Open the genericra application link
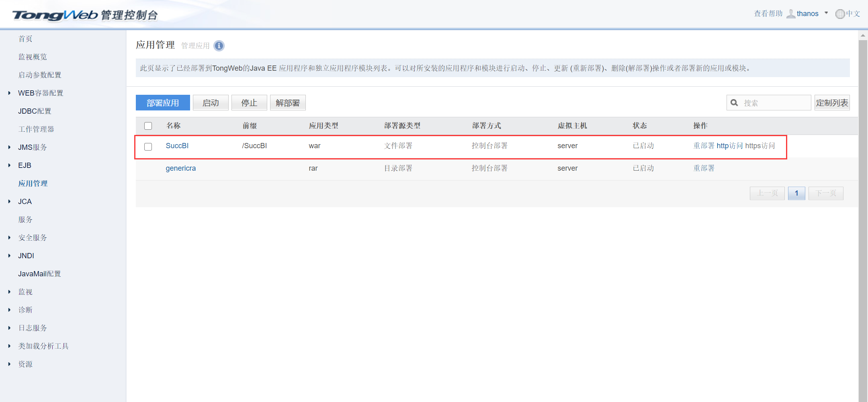Screen dimensions: 868x402 point(180,168)
